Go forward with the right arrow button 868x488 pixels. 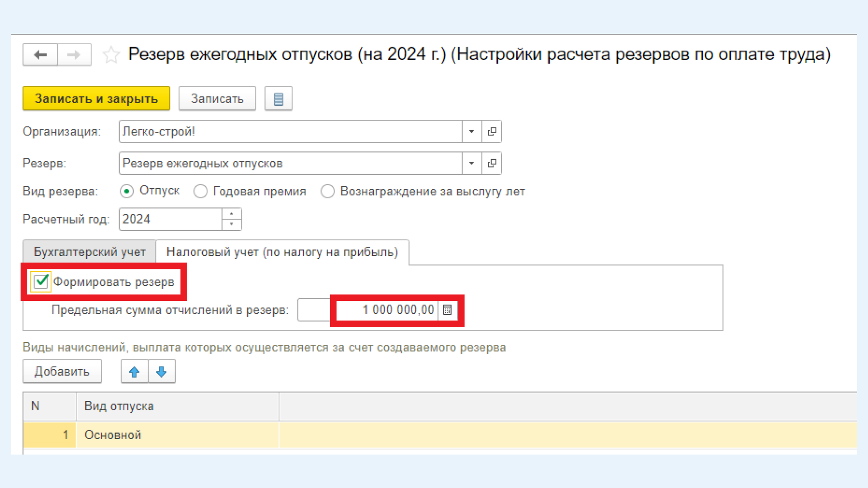(74, 55)
